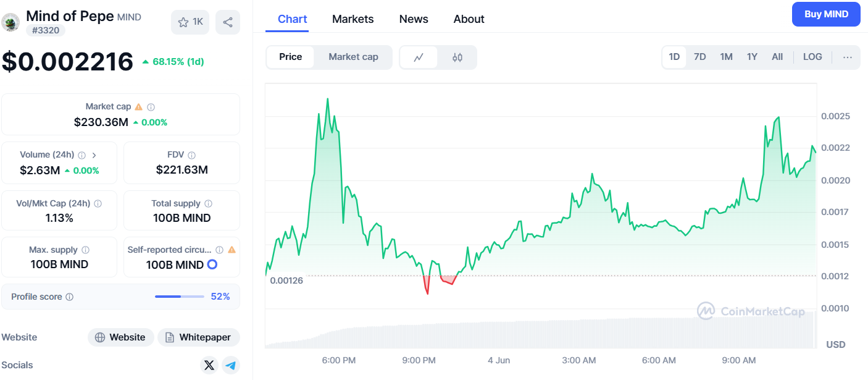This screenshot has width=868, height=380.
Task: Open the Telegram social link
Action: point(231,365)
